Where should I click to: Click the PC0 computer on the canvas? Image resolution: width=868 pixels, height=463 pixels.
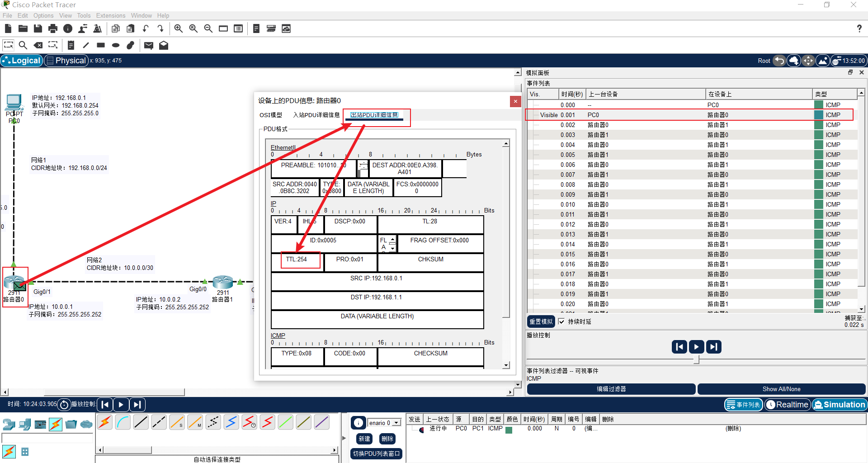(14, 103)
